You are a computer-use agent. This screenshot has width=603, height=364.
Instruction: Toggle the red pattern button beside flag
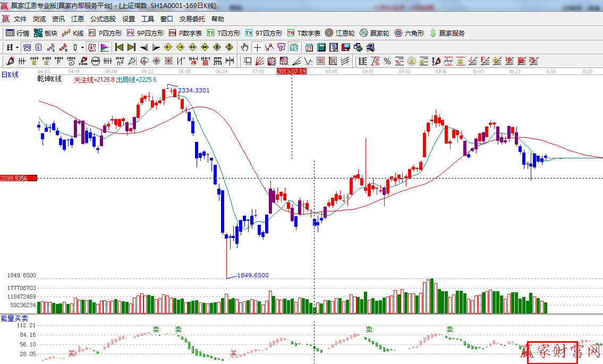click(92, 47)
